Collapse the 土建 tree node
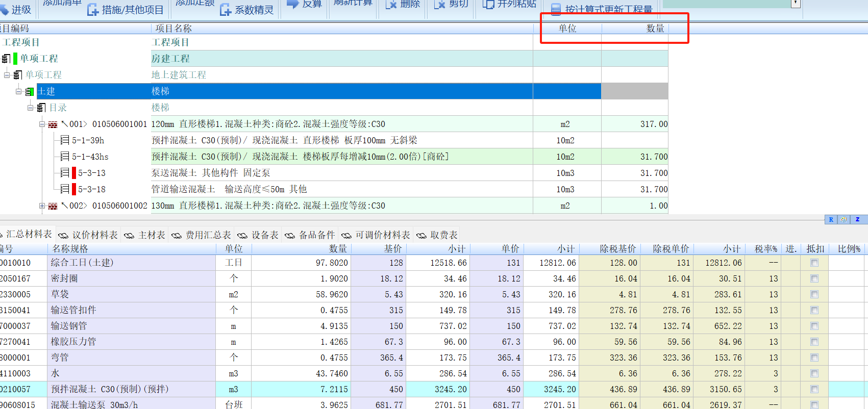This screenshot has height=409, width=868. 19,91
